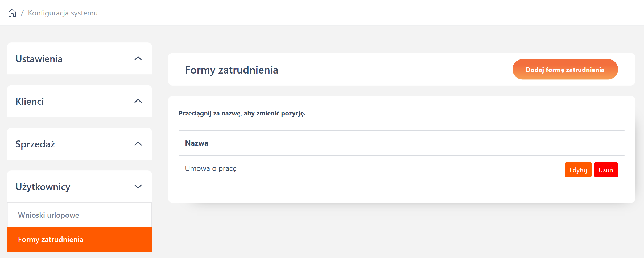The image size is (644, 258).
Task: Click the Przeciągnij za nazwę hint text
Action: pos(242,113)
